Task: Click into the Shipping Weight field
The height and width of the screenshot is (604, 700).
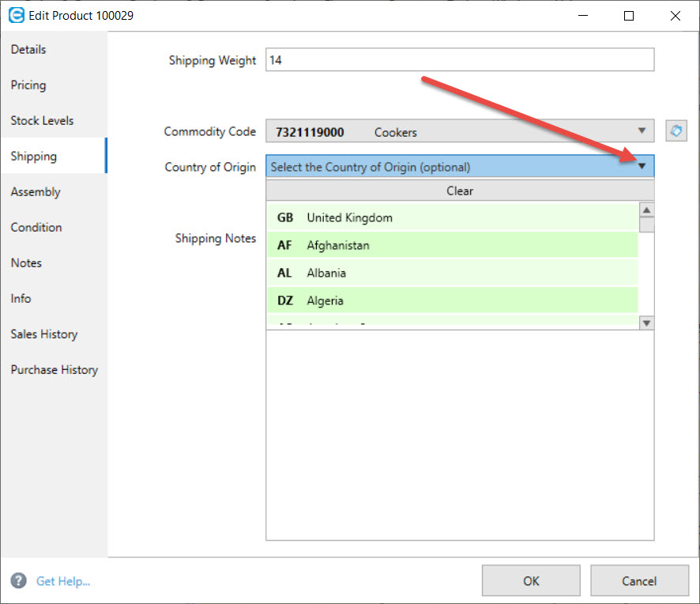Action: [460, 60]
